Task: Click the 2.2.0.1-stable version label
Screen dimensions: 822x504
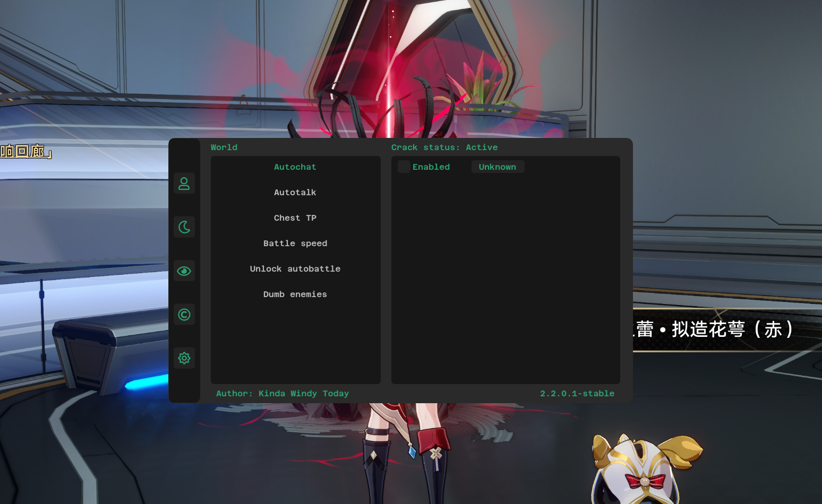Action: click(577, 393)
